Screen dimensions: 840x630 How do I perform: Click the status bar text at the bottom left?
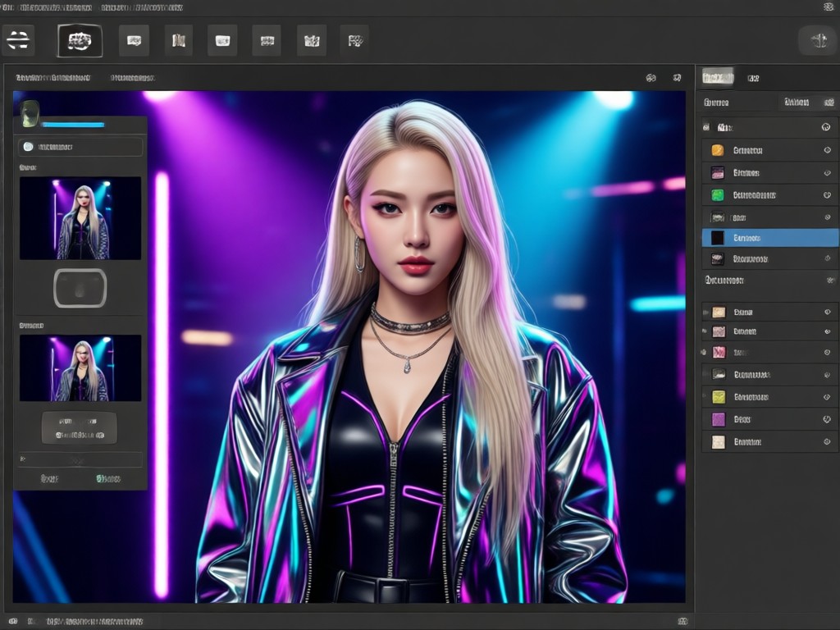click(94, 622)
